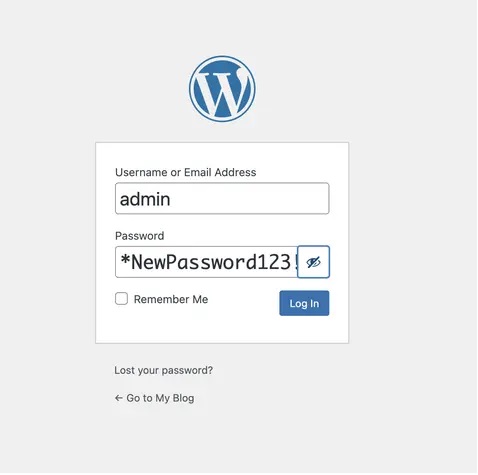This screenshot has height=475, width=478.
Task: Click empty white area below Remember Me
Action: [187, 327]
